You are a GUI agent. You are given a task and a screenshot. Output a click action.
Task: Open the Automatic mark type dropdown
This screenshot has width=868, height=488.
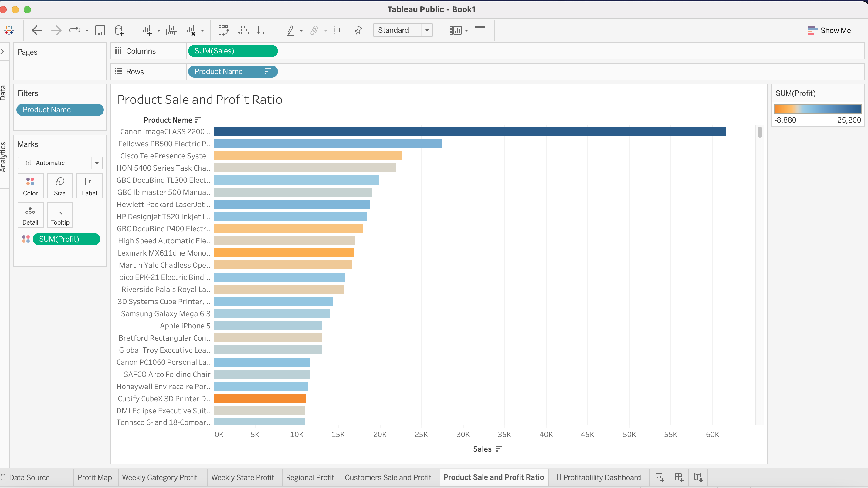point(60,163)
